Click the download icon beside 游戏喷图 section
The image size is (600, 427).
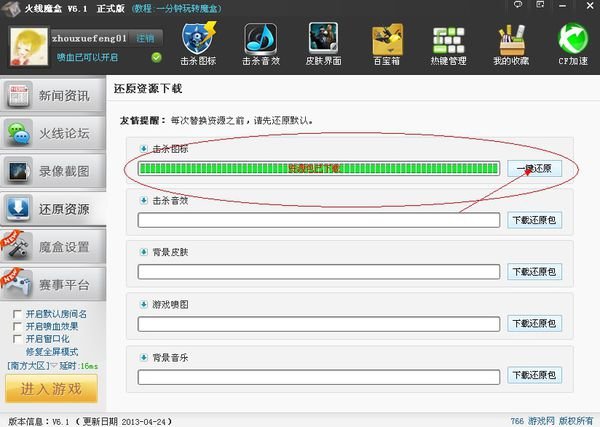pos(143,304)
